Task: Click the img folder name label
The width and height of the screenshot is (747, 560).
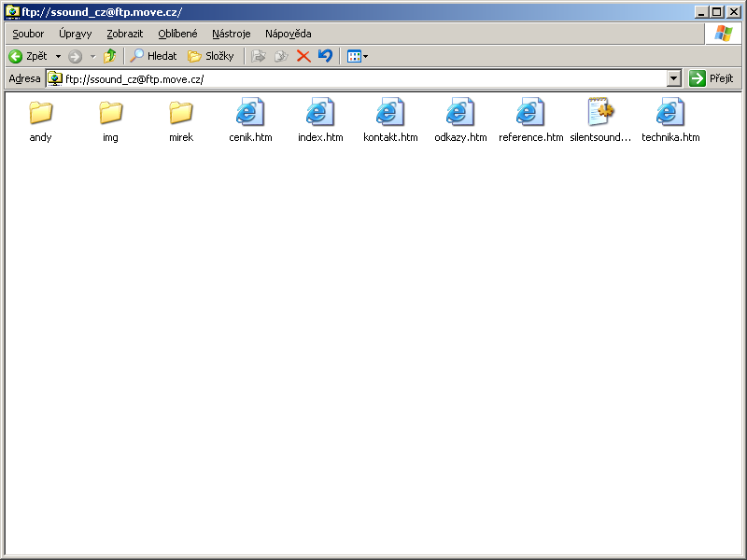Action: tap(110, 137)
